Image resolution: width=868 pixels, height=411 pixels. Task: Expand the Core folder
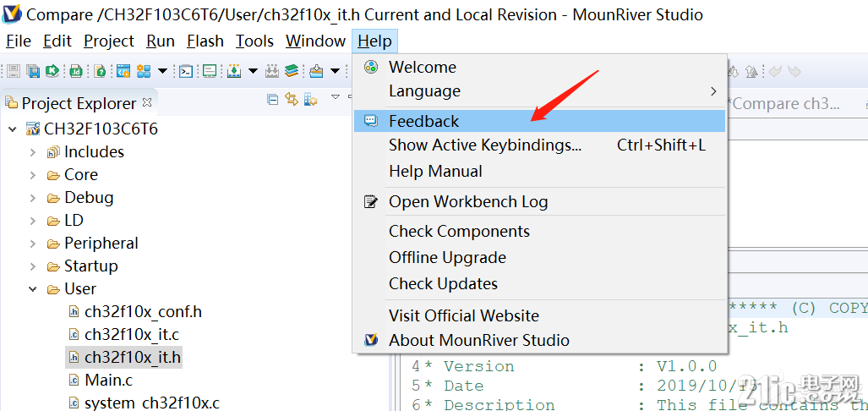click(33, 175)
